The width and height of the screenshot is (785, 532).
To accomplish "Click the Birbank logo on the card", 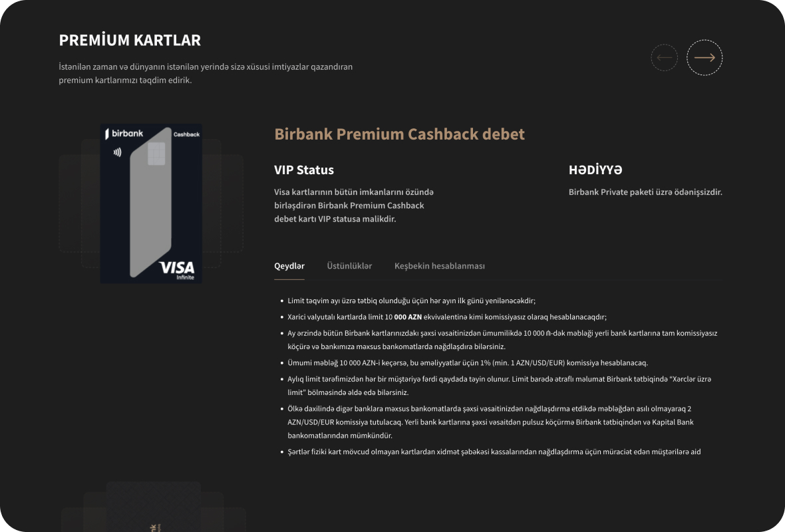I will point(124,134).
